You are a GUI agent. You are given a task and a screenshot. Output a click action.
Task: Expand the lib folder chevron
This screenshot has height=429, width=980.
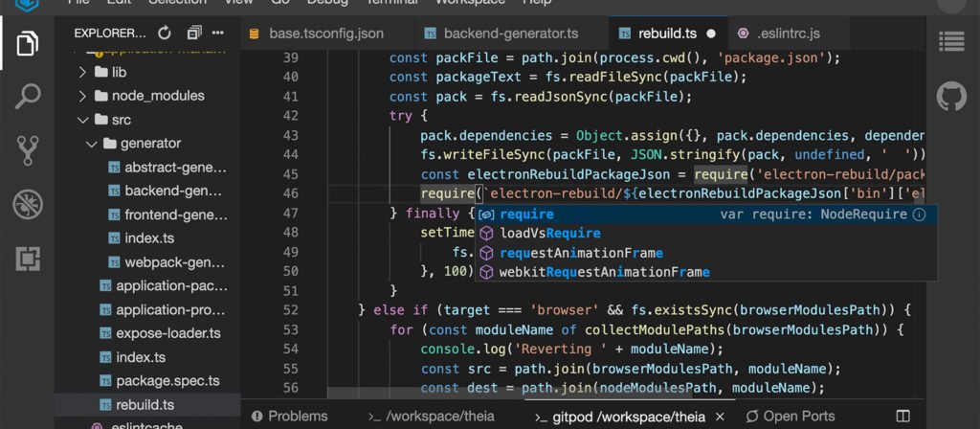(x=82, y=72)
